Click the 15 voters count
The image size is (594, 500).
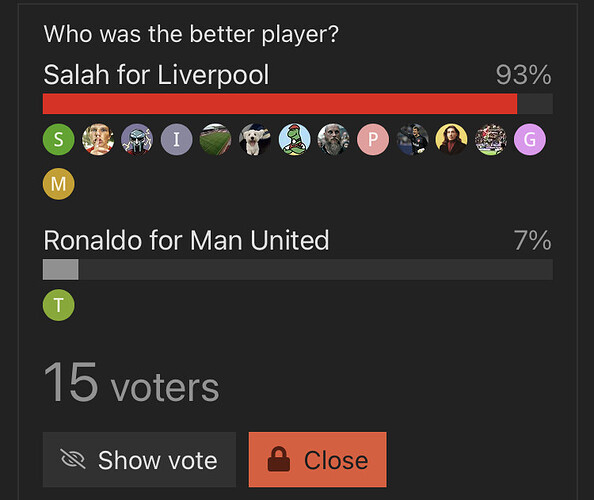tap(131, 383)
